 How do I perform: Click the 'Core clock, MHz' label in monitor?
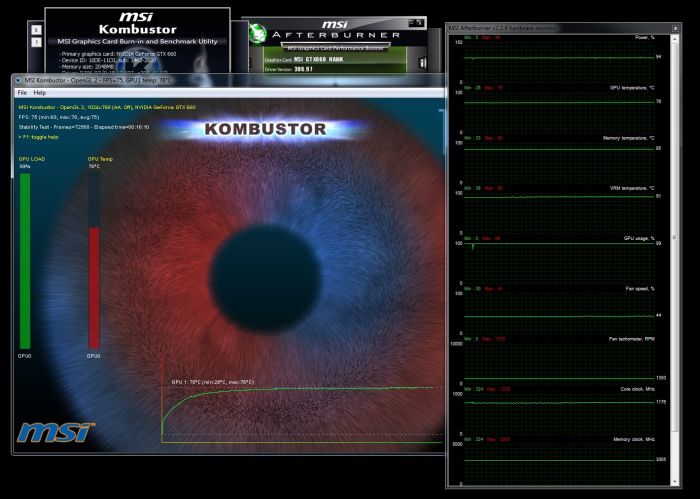tap(637, 389)
